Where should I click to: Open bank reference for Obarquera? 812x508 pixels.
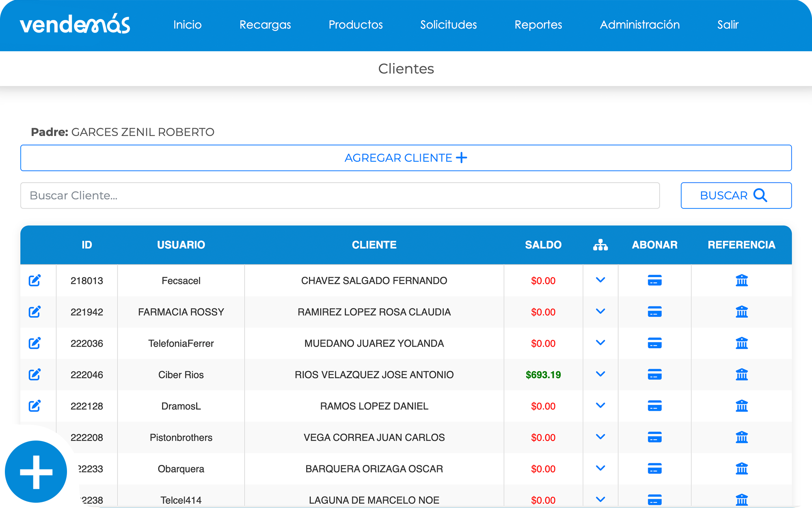(x=741, y=469)
